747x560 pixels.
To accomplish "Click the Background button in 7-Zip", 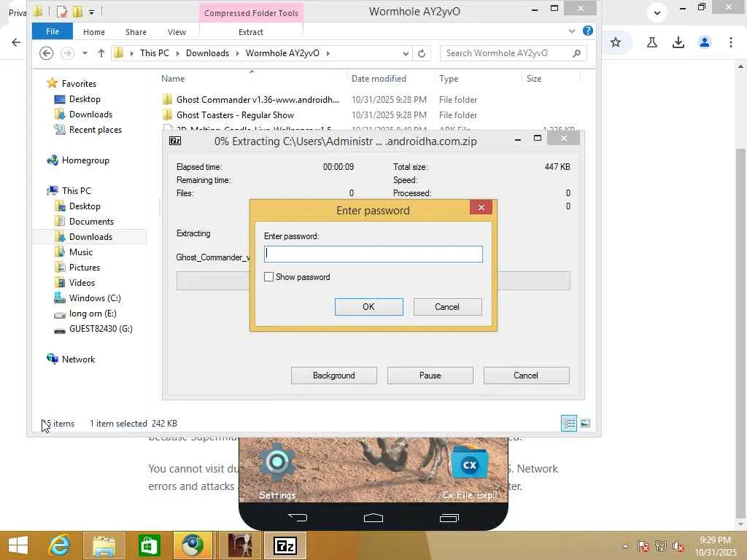I will [x=333, y=376].
